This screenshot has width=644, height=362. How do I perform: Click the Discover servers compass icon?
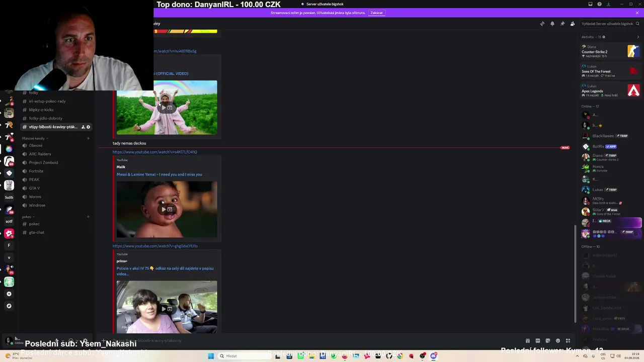coord(9,306)
